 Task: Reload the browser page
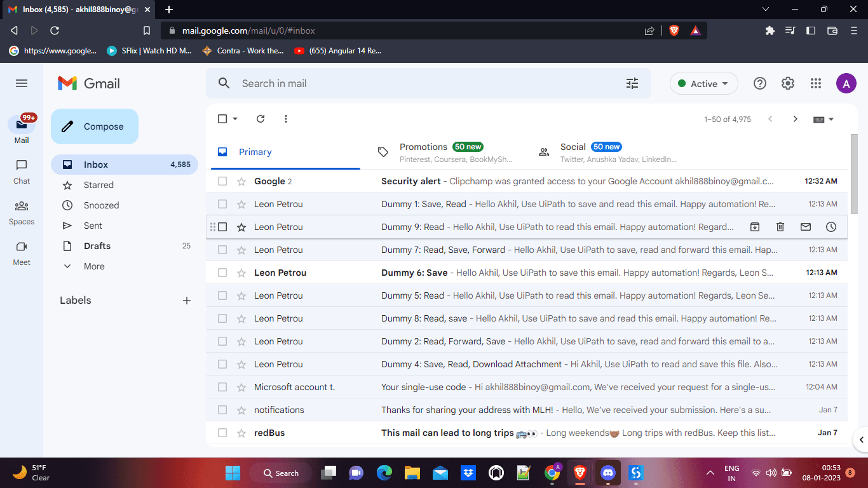tap(55, 30)
